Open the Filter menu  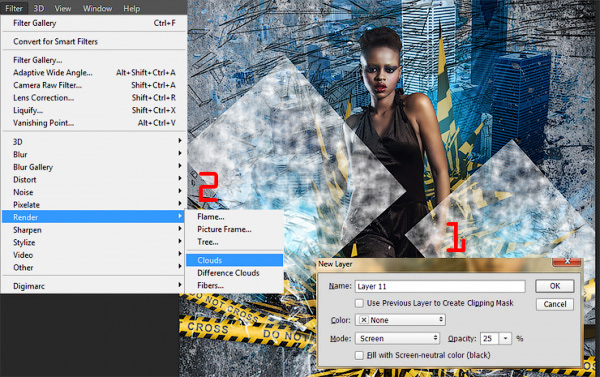[14, 8]
